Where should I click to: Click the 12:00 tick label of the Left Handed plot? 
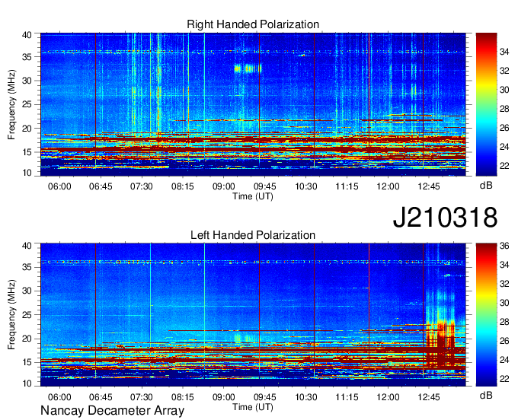click(388, 396)
